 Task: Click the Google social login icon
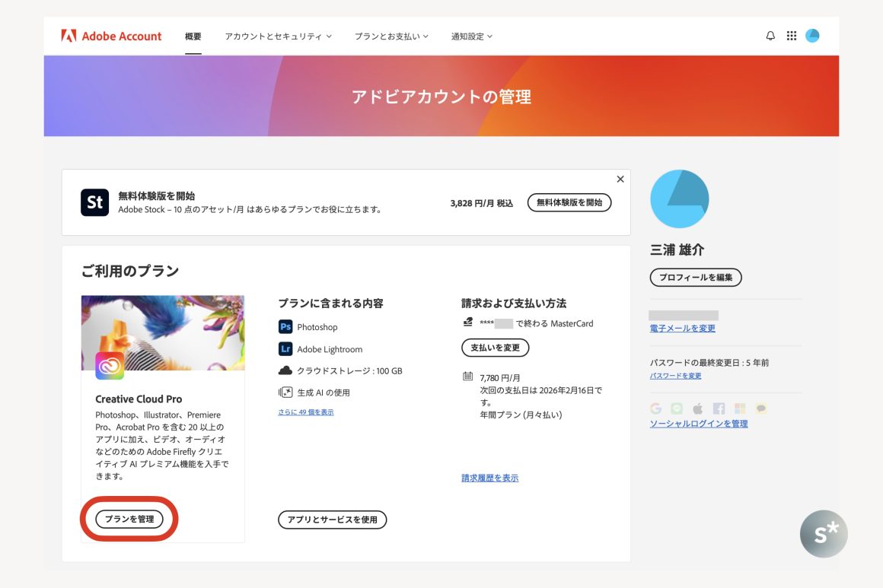[x=655, y=408]
